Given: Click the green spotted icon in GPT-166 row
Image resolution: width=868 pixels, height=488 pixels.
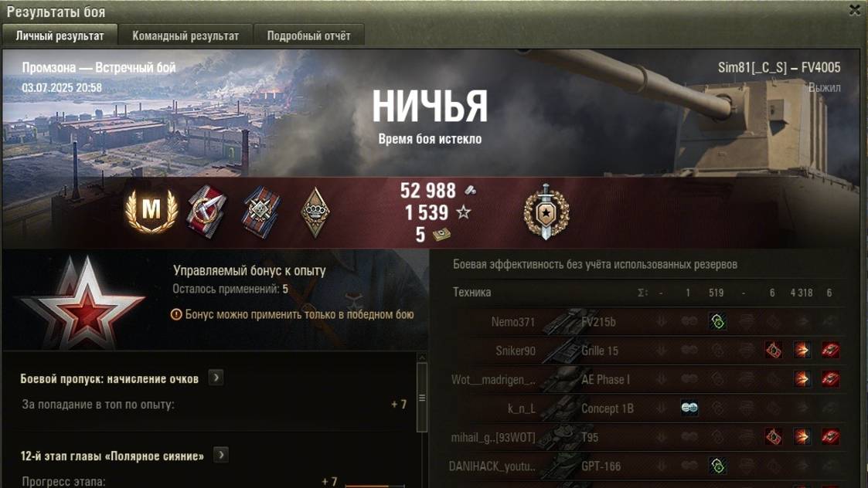Looking at the screenshot, I should [717, 466].
